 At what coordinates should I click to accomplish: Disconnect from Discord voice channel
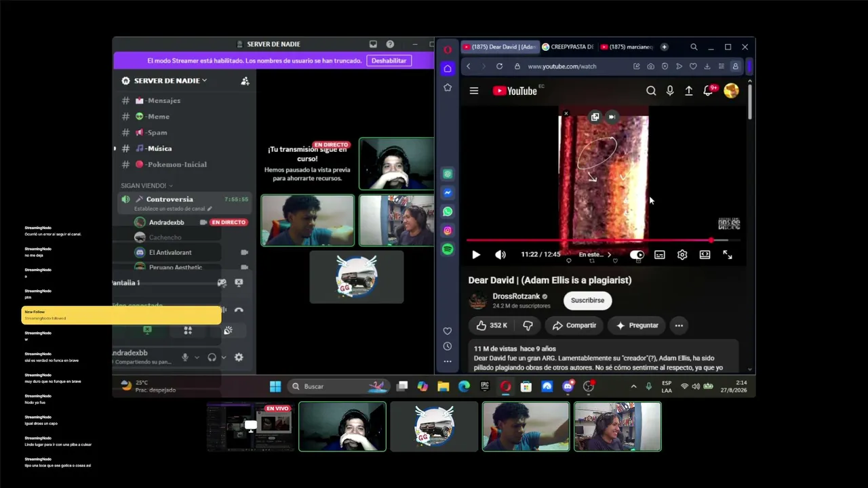(239, 310)
